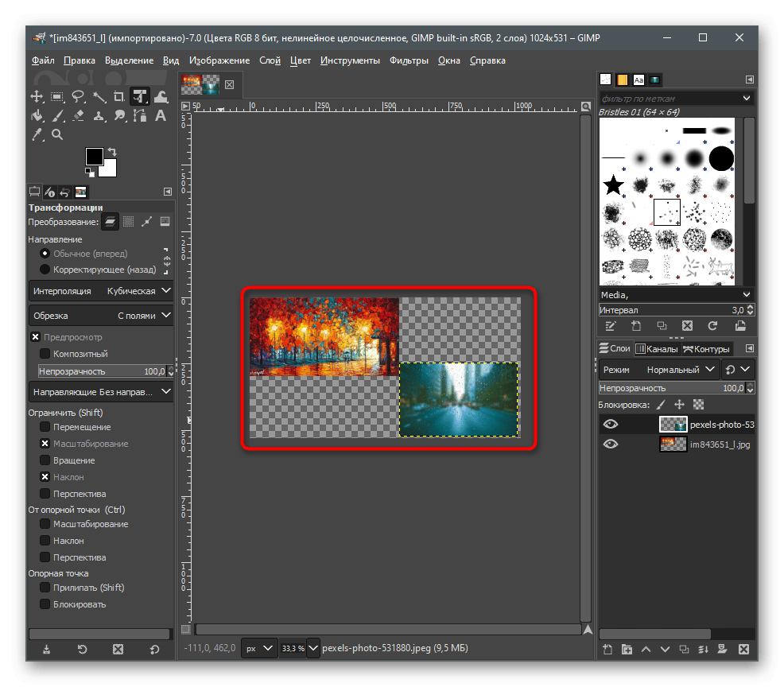Screen dimensions: 784x687
Task: Reset colors to default black and white
Action: 90,173
